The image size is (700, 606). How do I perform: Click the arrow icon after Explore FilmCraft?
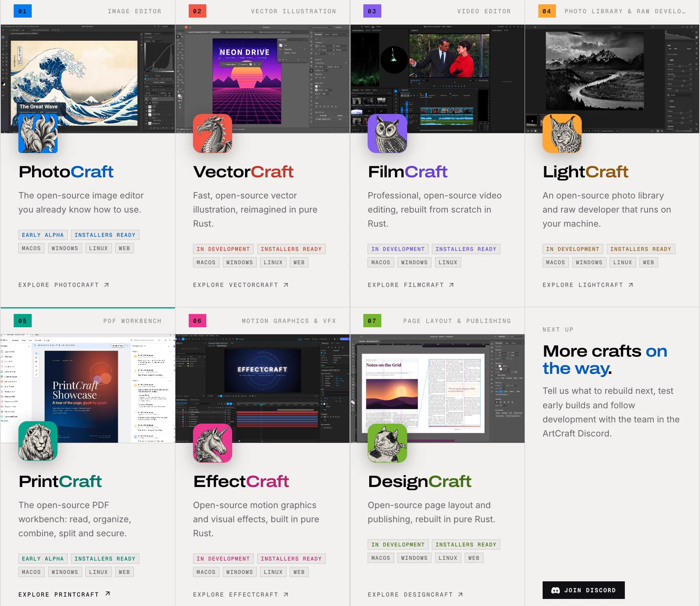451,285
